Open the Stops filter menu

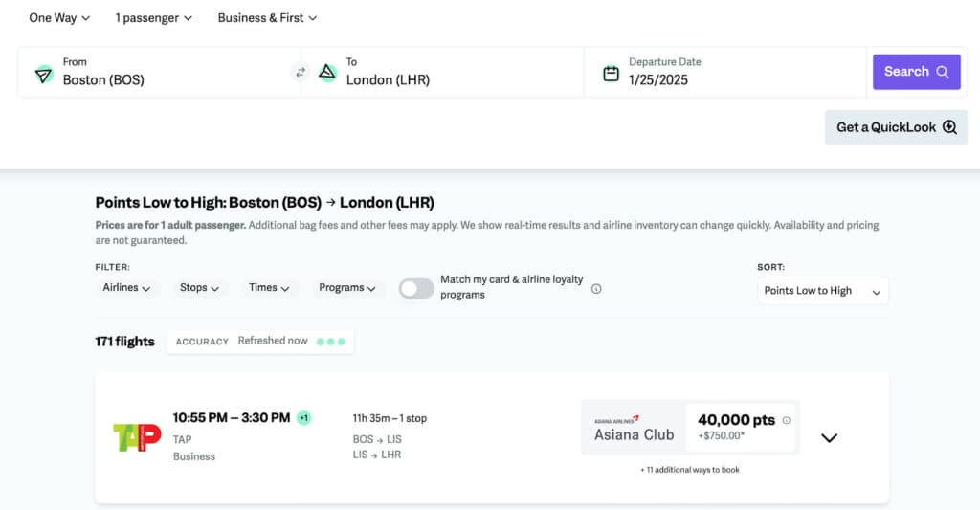(x=199, y=288)
